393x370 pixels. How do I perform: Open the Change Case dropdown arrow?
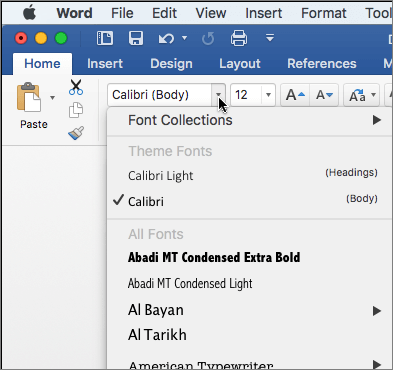374,95
